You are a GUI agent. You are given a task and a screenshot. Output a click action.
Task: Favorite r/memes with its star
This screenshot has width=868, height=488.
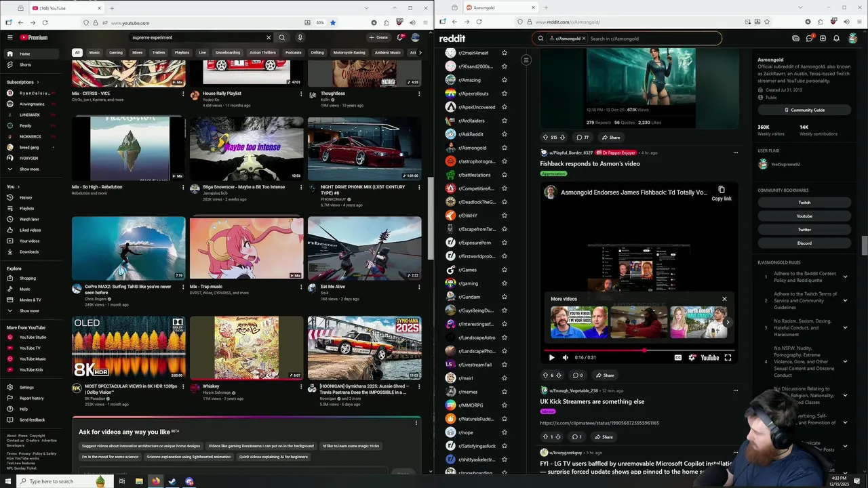coord(504,392)
